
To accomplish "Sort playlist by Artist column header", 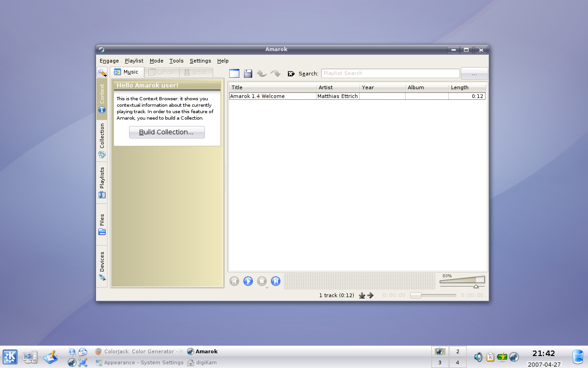I will (338, 87).
